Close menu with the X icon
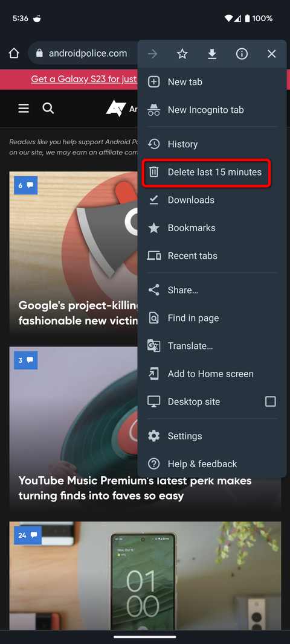 [271, 54]
